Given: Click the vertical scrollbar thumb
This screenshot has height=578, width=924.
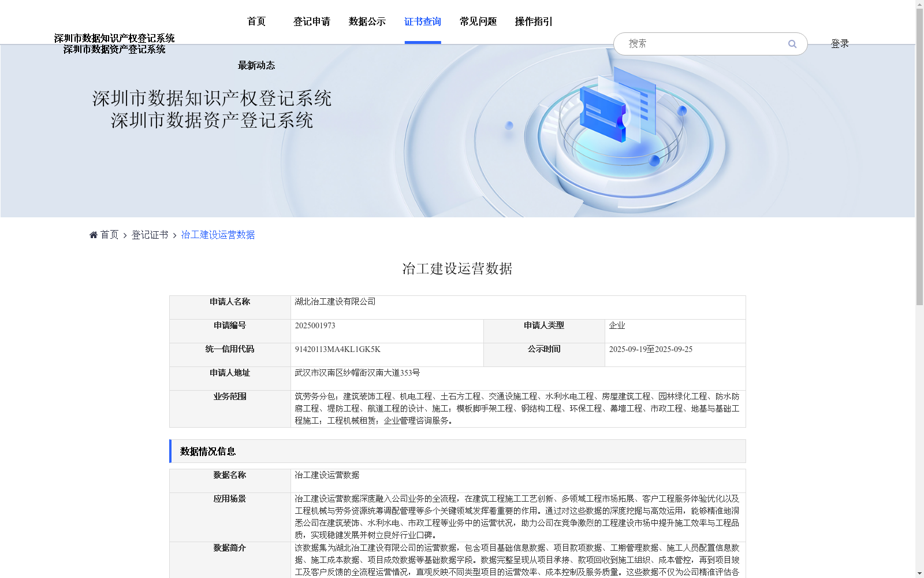Looking at the screenshot, I should pyautogui.click(x=919, y=157).
